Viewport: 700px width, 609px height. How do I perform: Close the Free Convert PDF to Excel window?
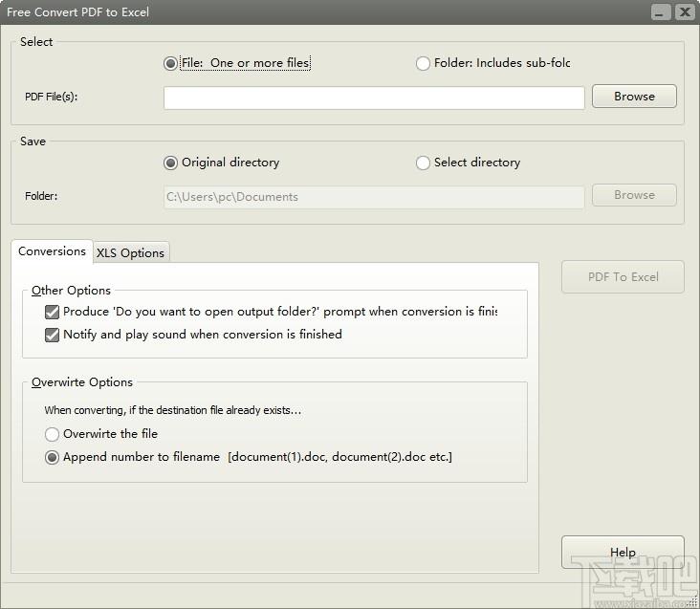pyautogui.click(x=685, y=12)
